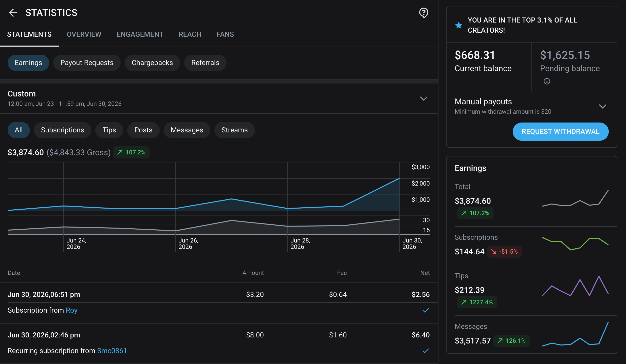Screen dimensions: 626x364
Task: Select the Chargebacks chip
Action: point(152,63)
